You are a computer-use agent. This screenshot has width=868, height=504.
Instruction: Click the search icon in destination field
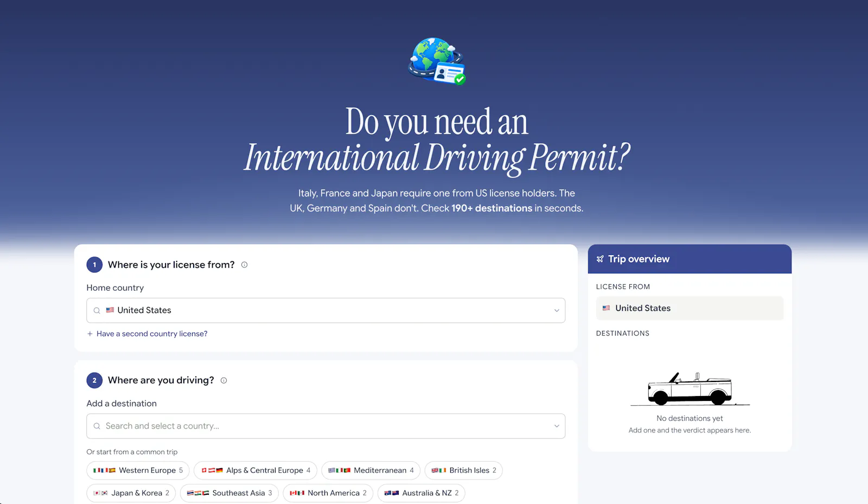[x=97, y=426]
